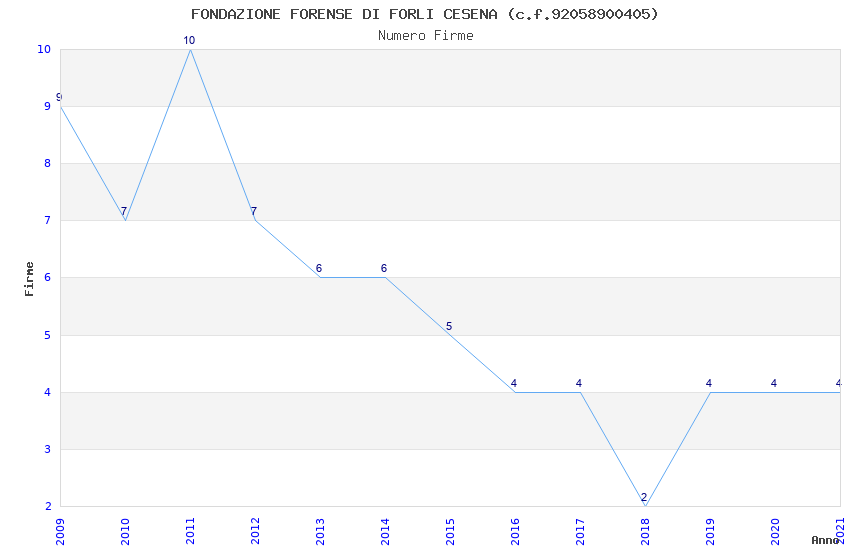The width and height of the screenshot is (850, 550).
Task: Click the data label 6 above 2013
Action: click(319, 269)
